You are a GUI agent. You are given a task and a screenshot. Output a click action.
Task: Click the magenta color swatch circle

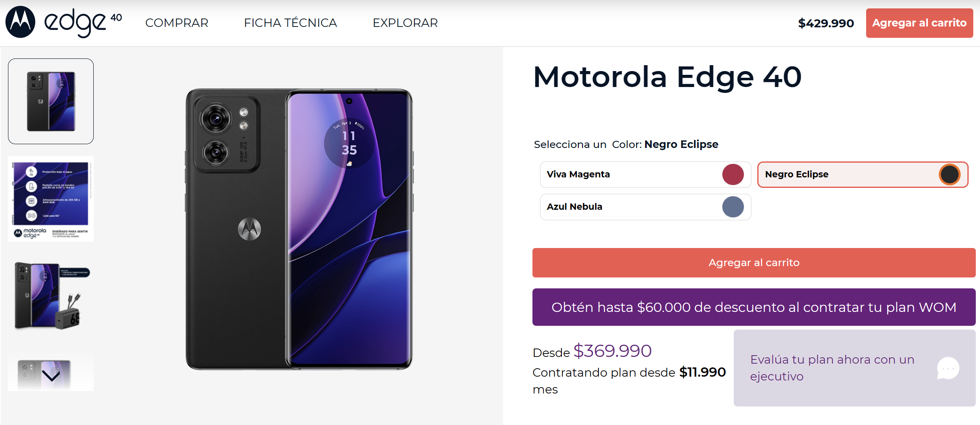click(x=733, y=174)
